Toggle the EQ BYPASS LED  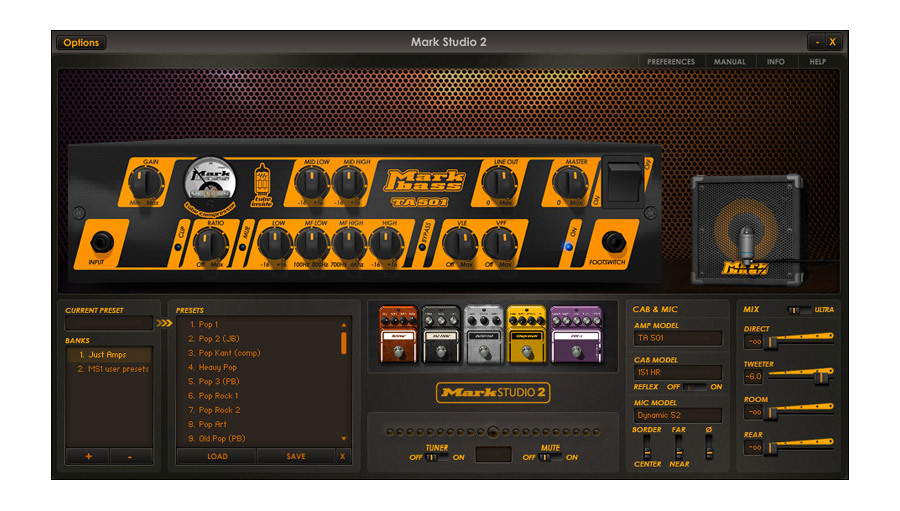(x=422, y=247)
